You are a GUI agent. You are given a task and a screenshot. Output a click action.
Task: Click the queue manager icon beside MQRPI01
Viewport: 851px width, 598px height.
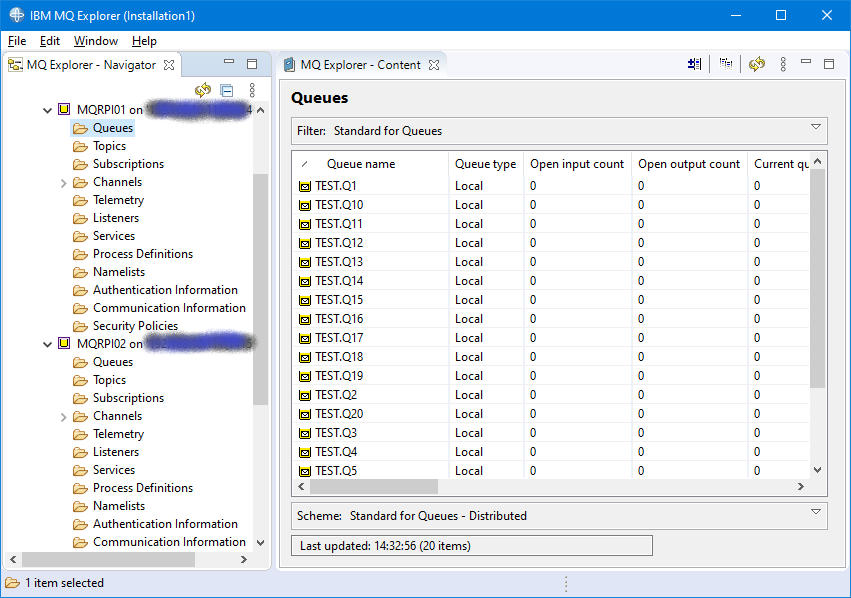(63, 109)
